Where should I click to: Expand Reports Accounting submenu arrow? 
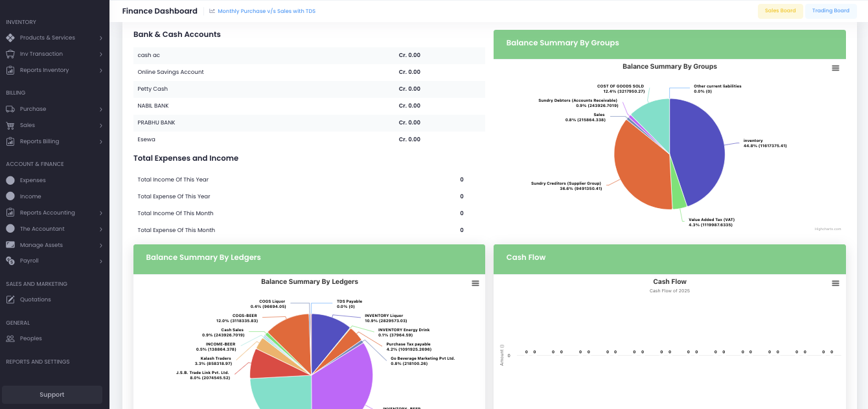[101, 213]
